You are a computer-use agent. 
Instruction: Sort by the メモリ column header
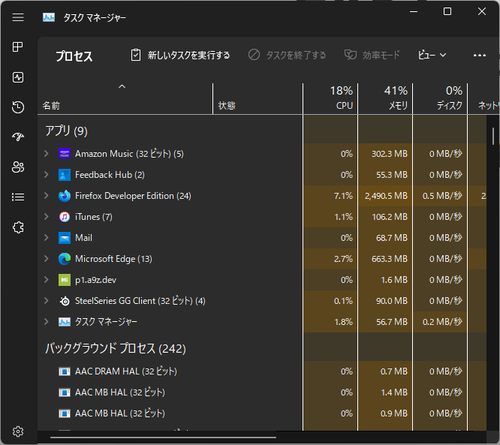point(385,99)
